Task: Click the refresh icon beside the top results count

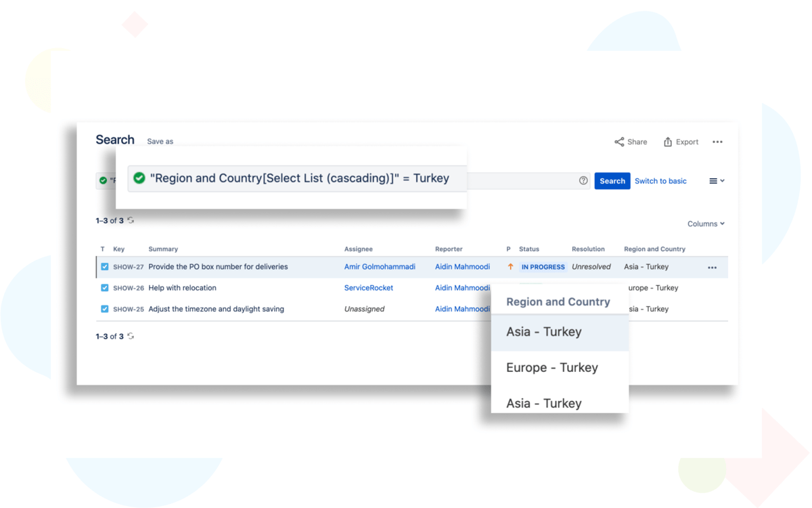Action: [131, 221]
